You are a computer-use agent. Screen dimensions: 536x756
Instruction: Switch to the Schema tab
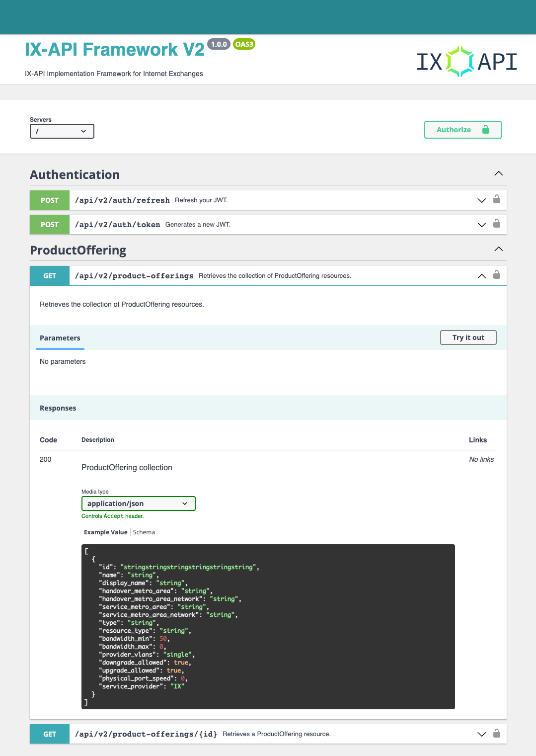click(x=144, y=532)
